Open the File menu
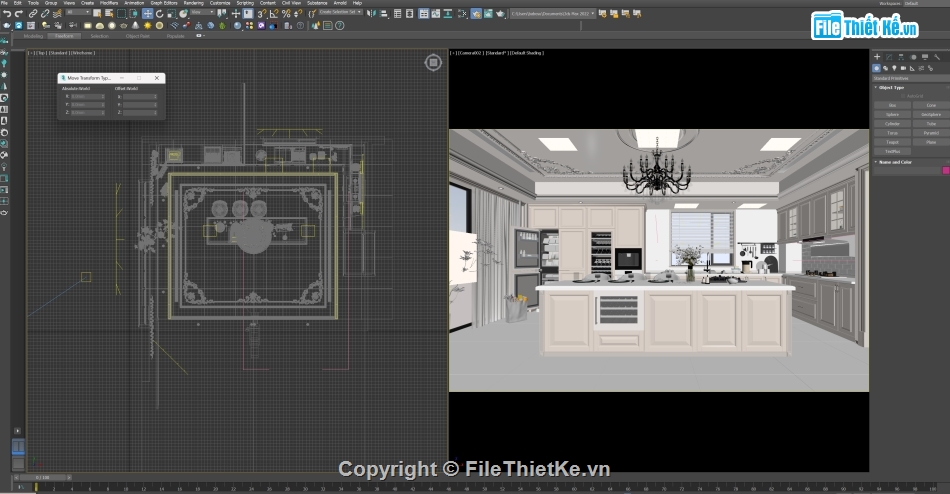 coord(5,3)
